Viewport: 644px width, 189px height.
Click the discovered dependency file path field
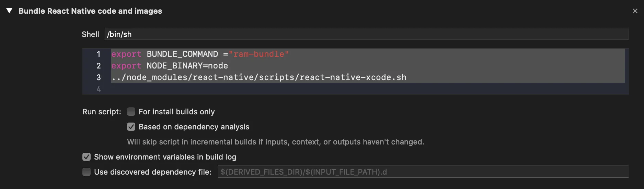coord(423,172)
